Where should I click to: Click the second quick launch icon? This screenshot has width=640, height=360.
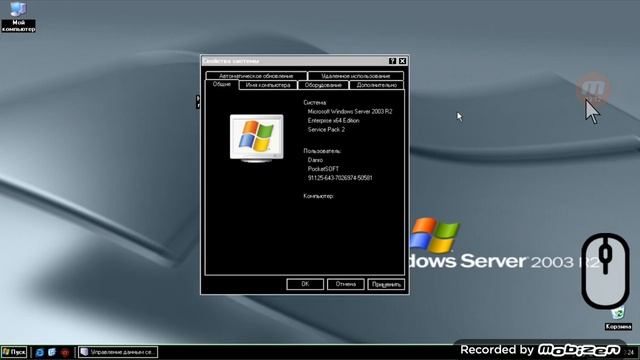tap(52, 352)
